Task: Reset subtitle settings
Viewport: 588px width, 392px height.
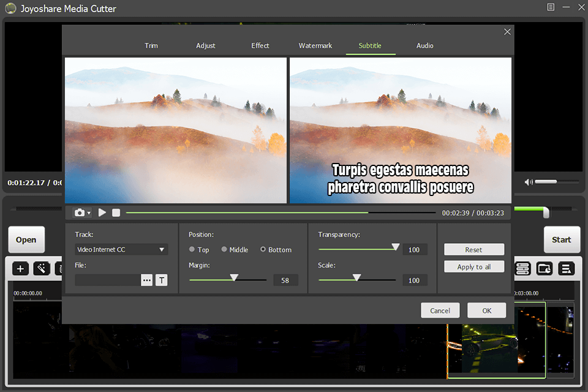Action: 473,249
